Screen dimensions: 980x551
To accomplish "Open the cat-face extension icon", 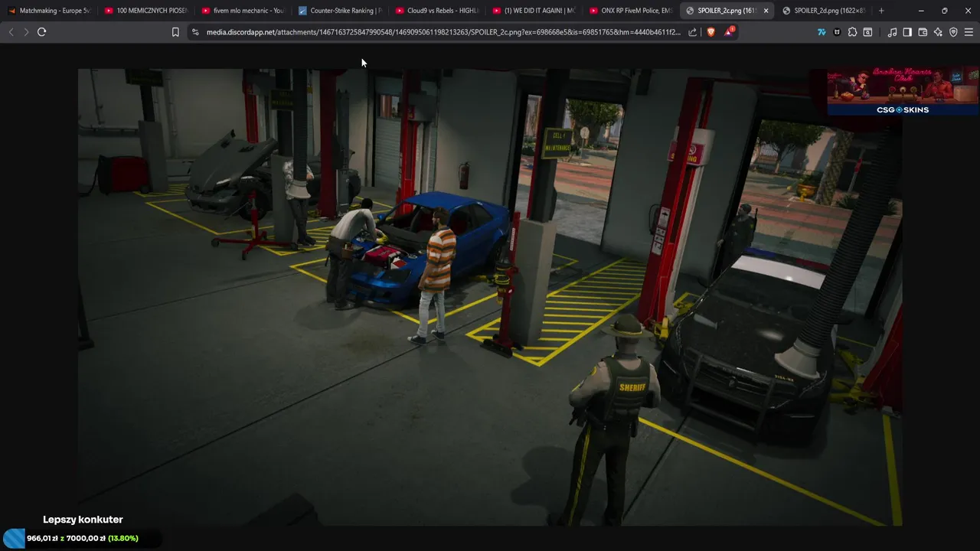I will (837, 32).
